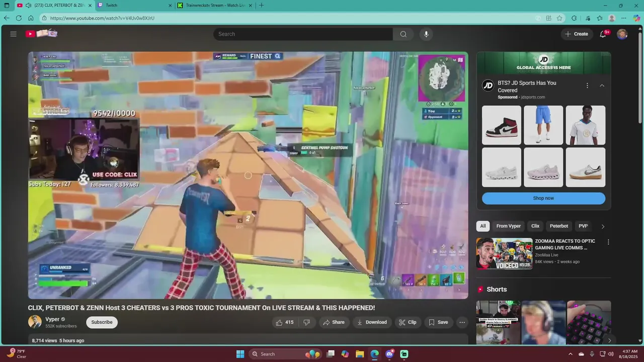The image size is (644, 362).
Task: Show more filter chips with arrow
Action: click(x=603, y=226)
